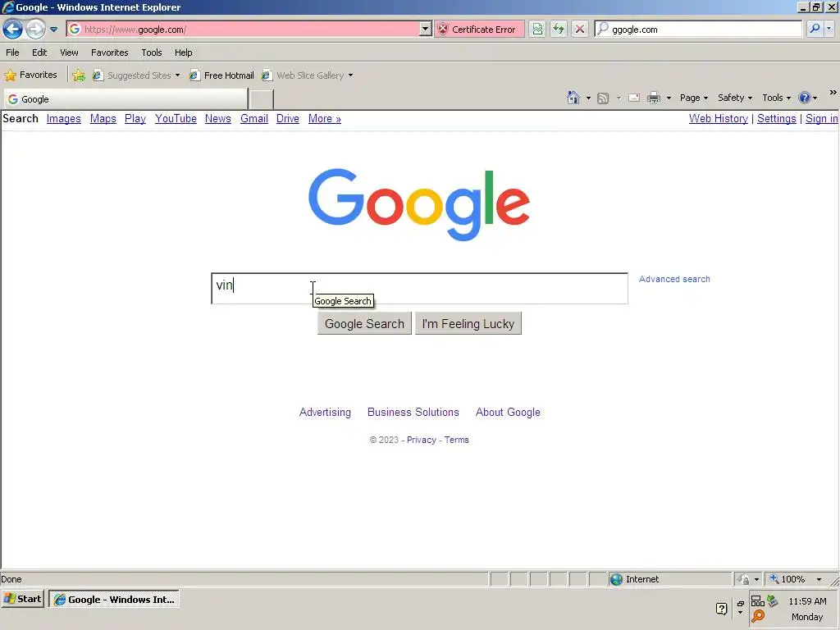Click the Home icon in command bar
Viewport: 840px width, 630px height.
click(x=573, y=98)
